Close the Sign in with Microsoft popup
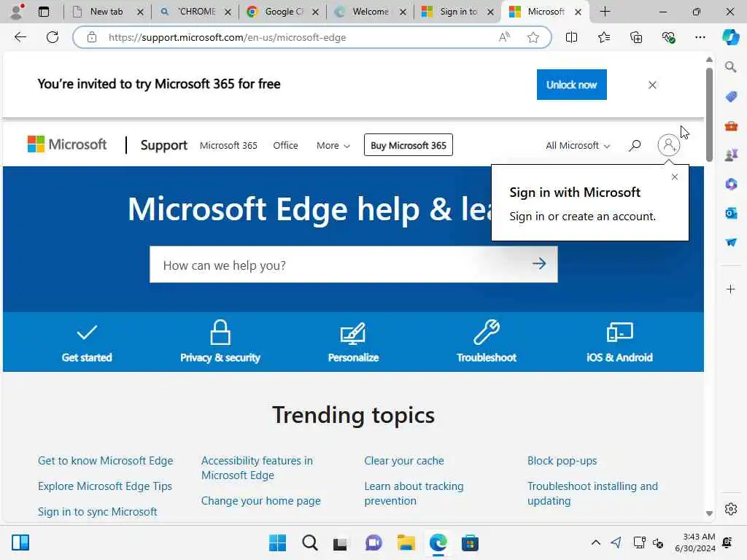This screenshot has height=560, width=747. coord(674,176)
